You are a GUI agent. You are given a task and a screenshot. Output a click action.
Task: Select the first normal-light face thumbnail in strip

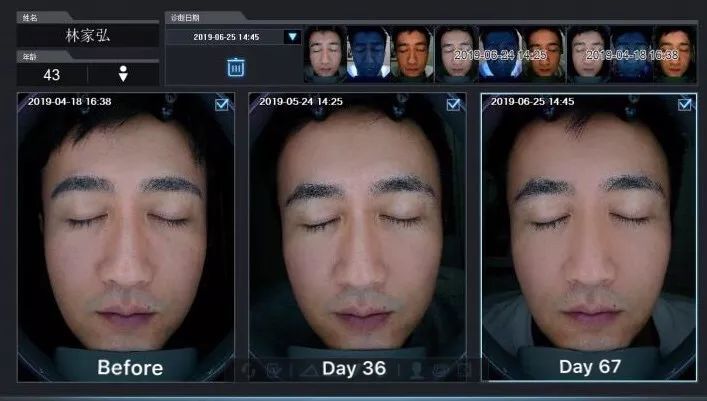point(326,54)
